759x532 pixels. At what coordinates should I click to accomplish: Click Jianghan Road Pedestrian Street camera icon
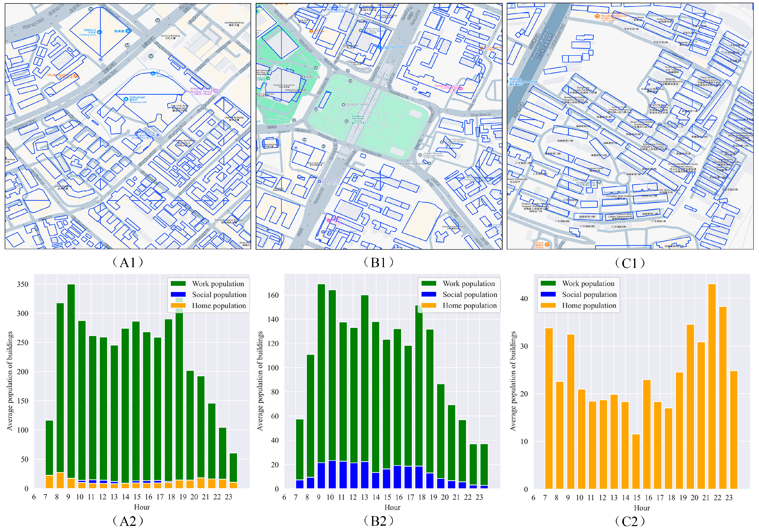coord(216,91)
